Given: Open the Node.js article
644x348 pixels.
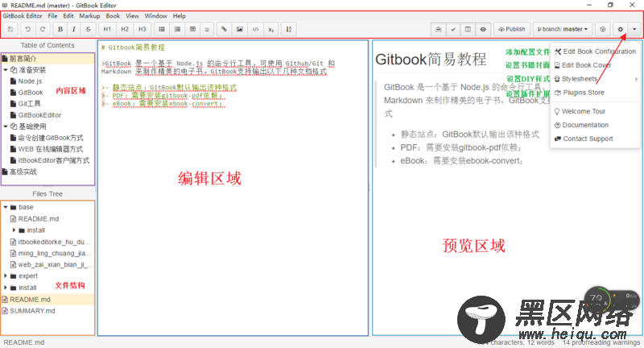Looking at the screenshot, I should (x=30, y=81).
